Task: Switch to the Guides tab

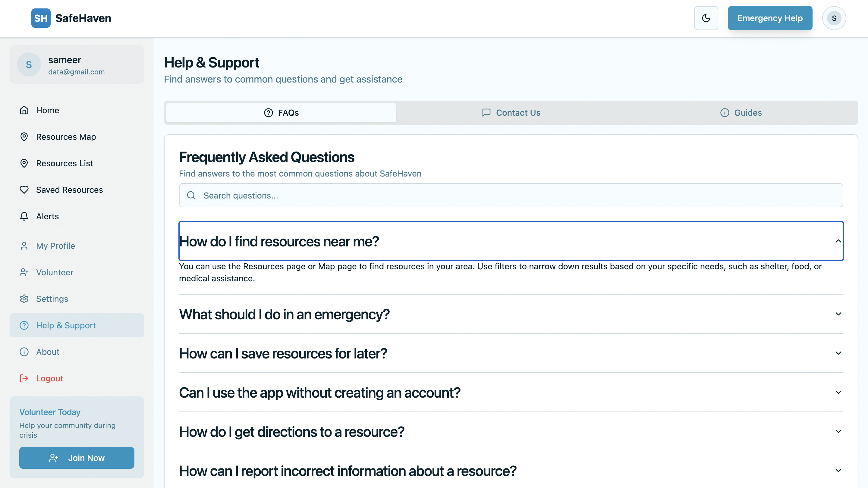Action: click(741, 112)
